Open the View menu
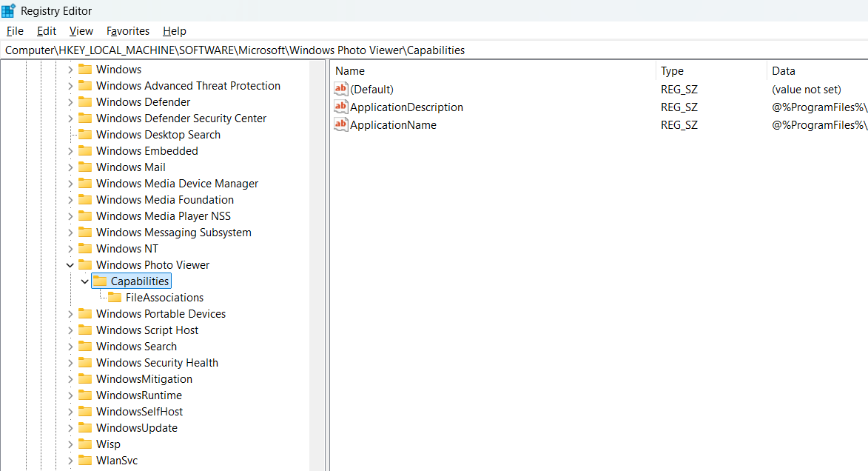This screenshot has width=868, height=471. pyautogui.click(x=81, y=31)
